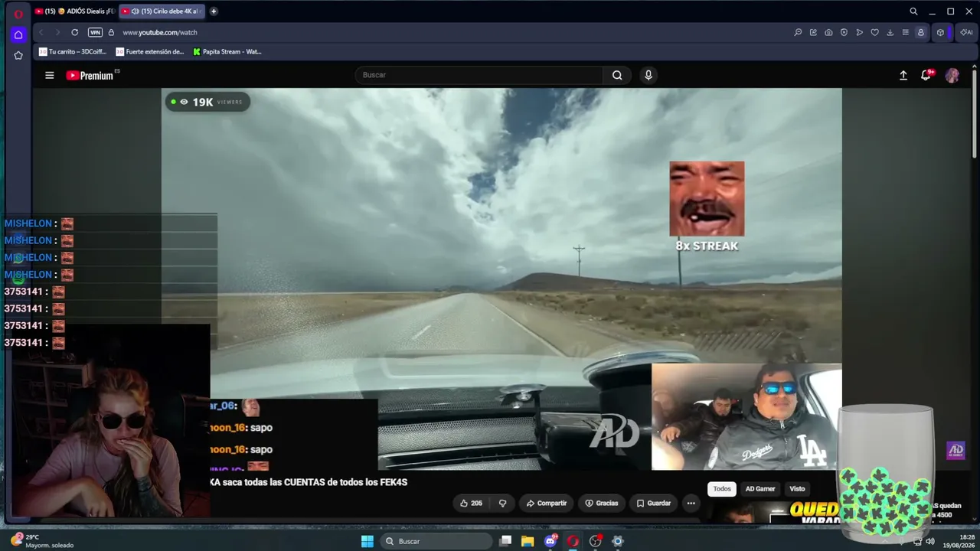980x551 pixels.
Task: Open the Opera main menu logo
Action: [18, 14]
